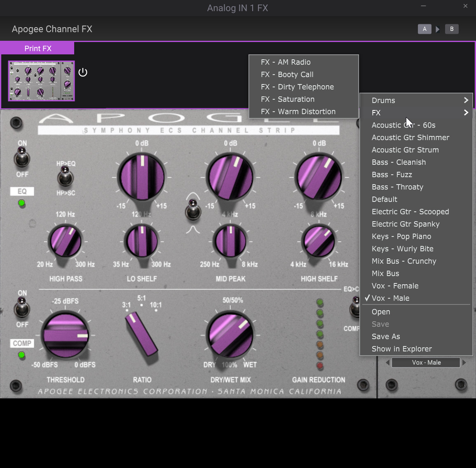Click the Mid Peak frequency knob
476x468 pixels.
[230, 241]
